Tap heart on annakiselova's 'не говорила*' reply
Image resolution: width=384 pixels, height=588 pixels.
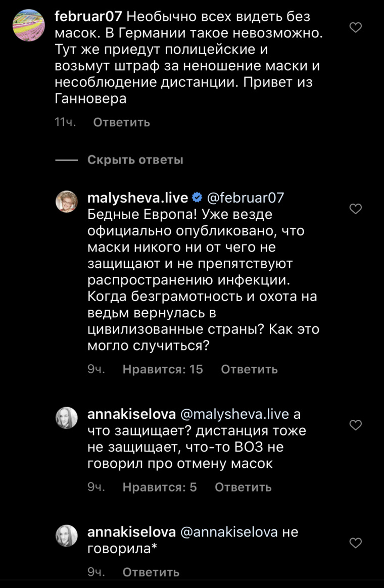[356, 543]
